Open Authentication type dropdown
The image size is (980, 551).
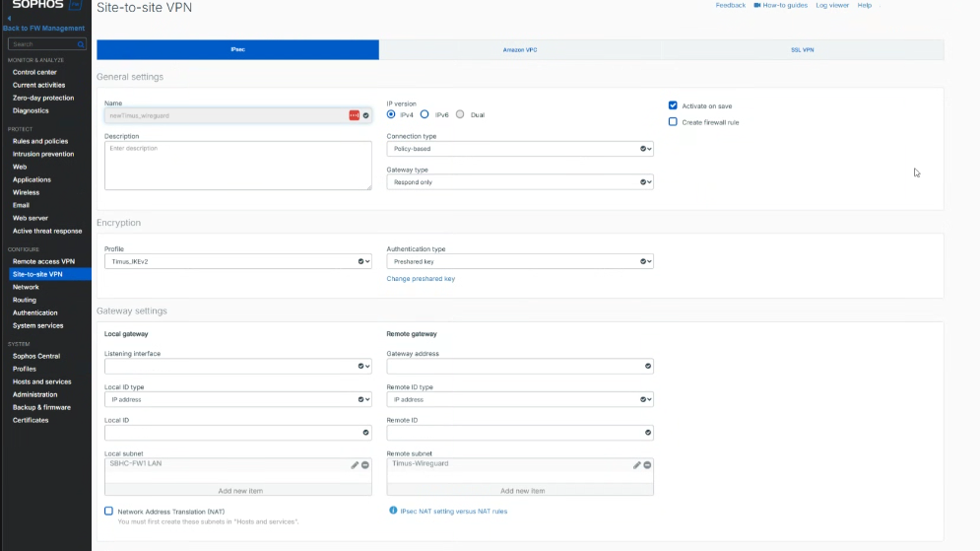click(x=520, y=261)
